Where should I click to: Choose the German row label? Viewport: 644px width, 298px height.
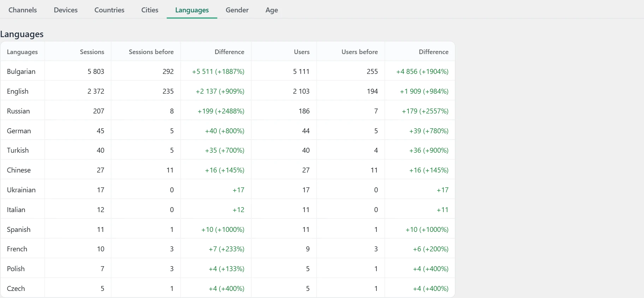(19, 131)
